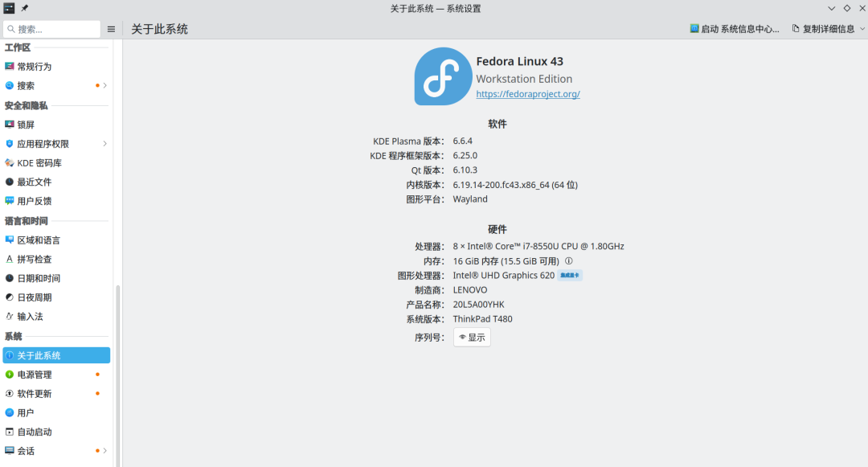
Task: Click the 20L5A00YHK product name value
Action: [x=479, y=305]
